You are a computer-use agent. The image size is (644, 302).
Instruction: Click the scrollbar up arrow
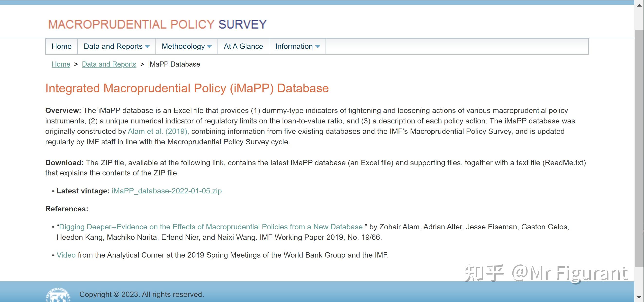coord(639,6)
